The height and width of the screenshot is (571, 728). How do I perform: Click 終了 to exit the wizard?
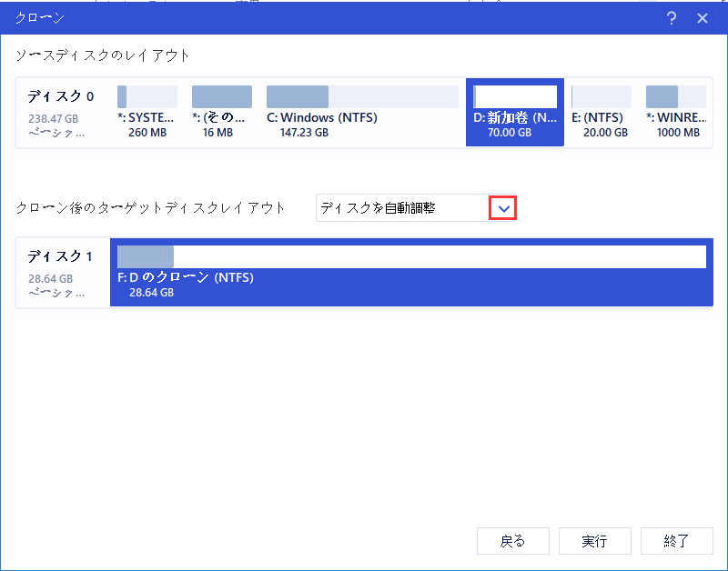676,541
